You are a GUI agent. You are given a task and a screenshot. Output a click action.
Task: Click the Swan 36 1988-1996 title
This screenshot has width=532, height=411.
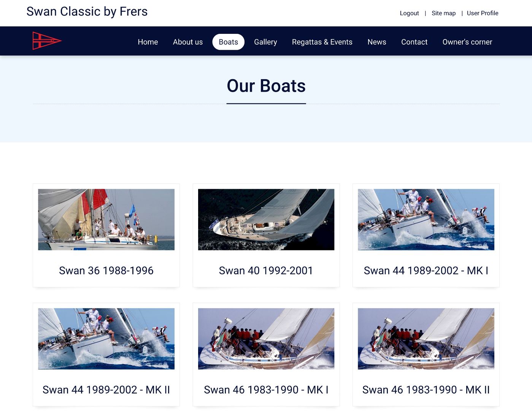106,271
